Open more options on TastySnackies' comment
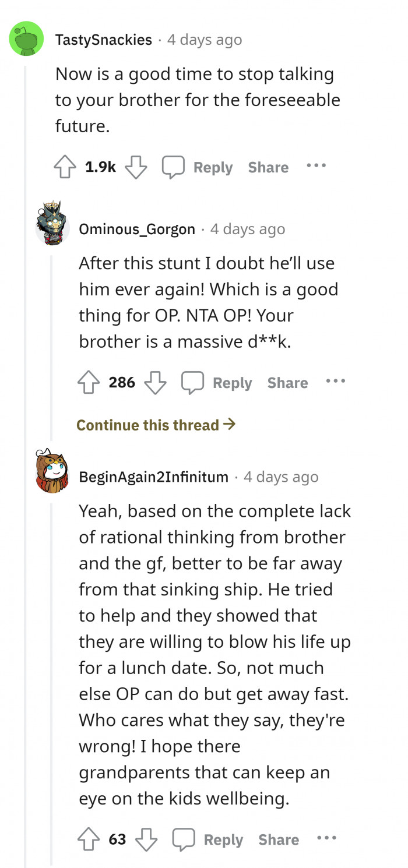 pos(316,166)
